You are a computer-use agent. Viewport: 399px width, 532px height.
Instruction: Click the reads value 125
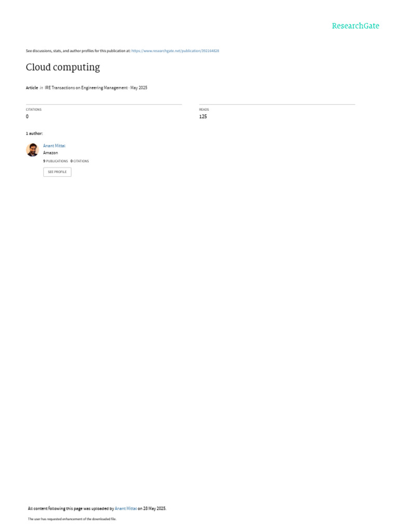click(203, 116)
